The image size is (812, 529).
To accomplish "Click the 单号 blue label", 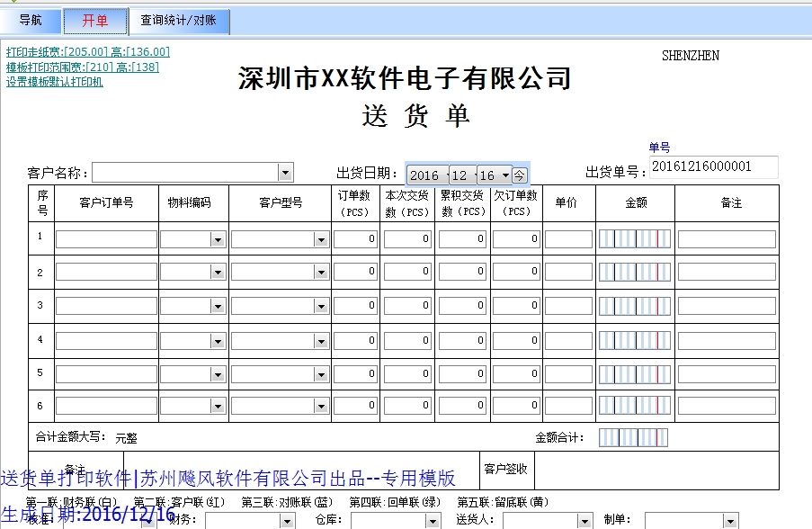I will click(659, 148).
